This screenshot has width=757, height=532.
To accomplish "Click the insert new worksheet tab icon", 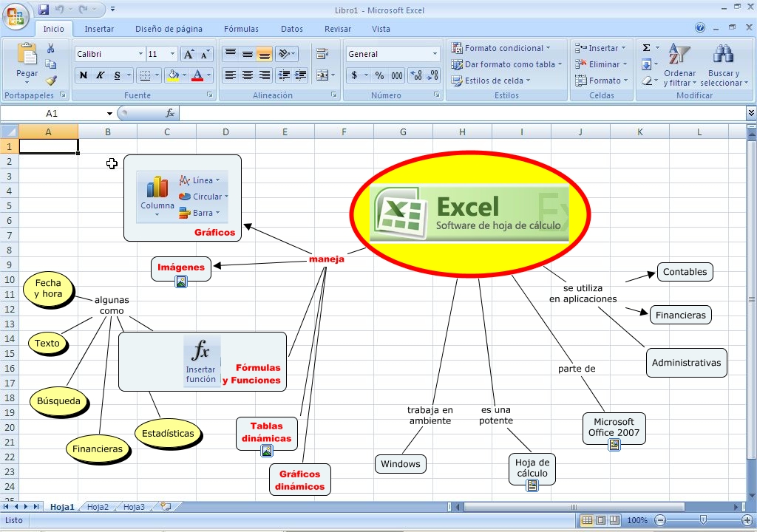I will point(166,506).
